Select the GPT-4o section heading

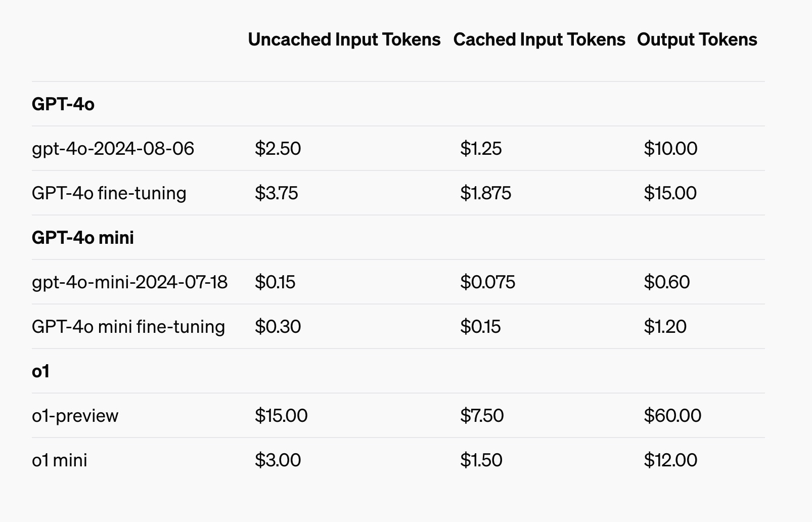63,104
